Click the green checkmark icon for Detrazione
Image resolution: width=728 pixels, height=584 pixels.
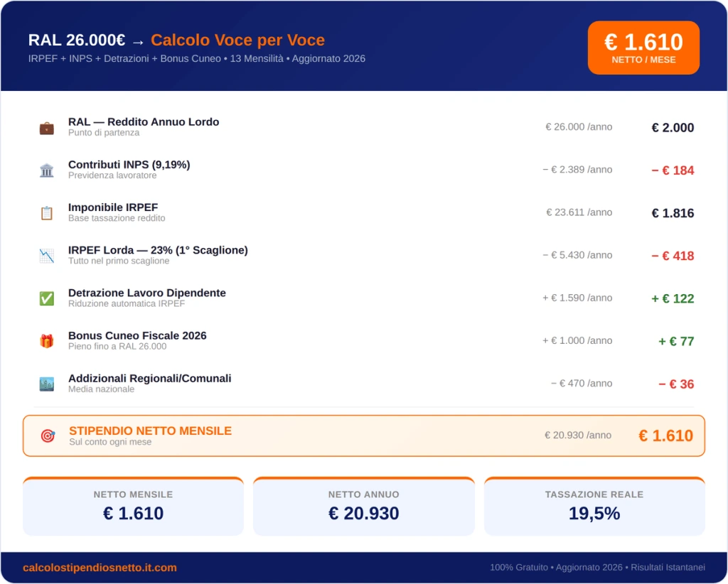46,298
